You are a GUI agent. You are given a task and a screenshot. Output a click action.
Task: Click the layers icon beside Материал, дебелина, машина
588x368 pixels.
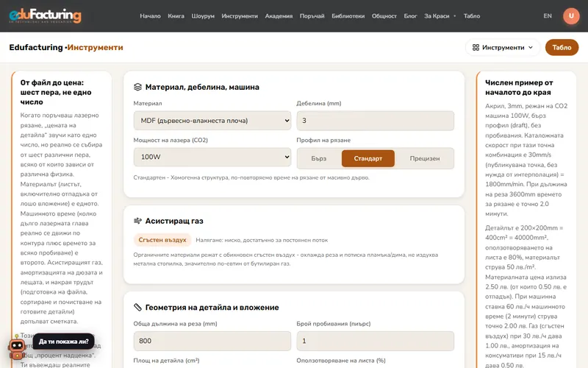coord(137,87)
